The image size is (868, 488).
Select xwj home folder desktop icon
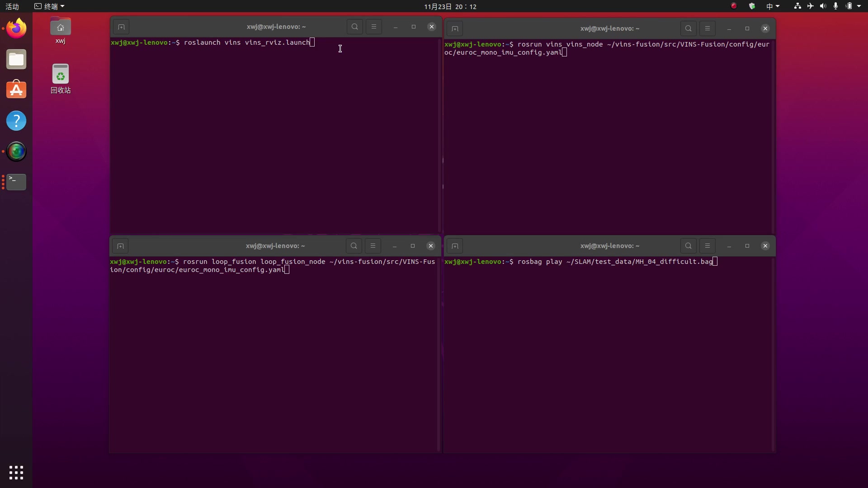(61, 31)
